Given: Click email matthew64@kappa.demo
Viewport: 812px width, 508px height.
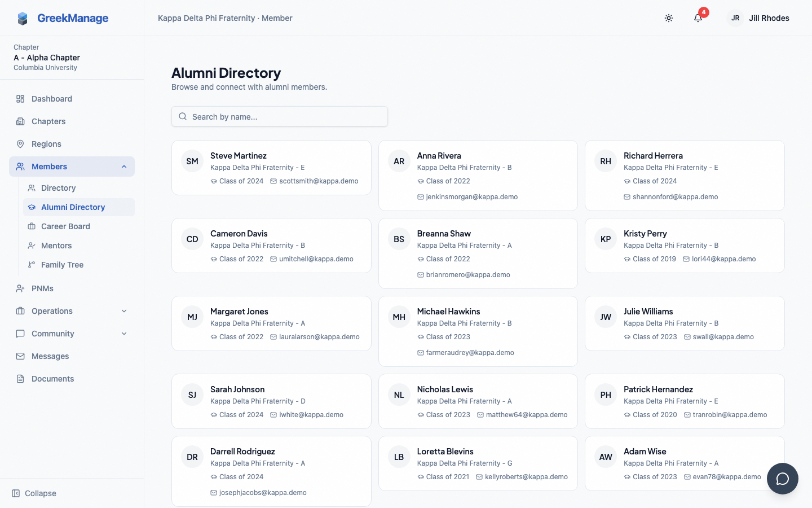Looking at the screenshot, I should coord(527,415).
